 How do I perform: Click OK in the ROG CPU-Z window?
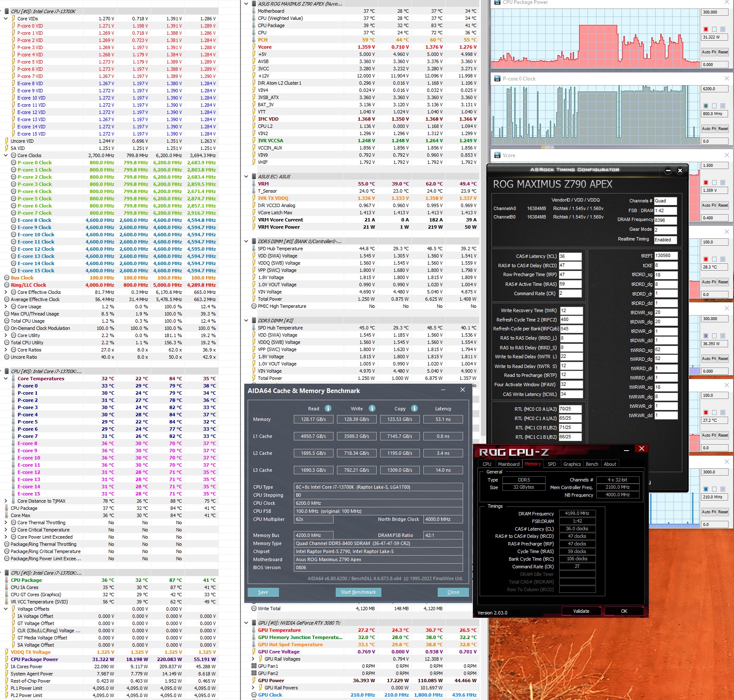tap(624, 611)
